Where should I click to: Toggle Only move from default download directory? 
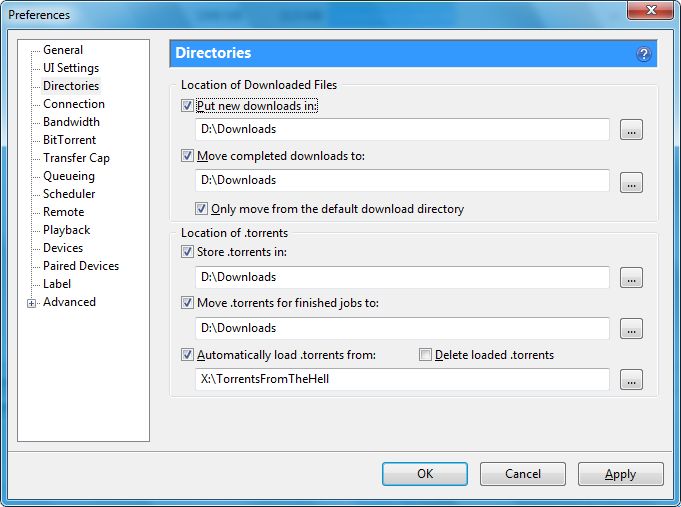point(202,209)
